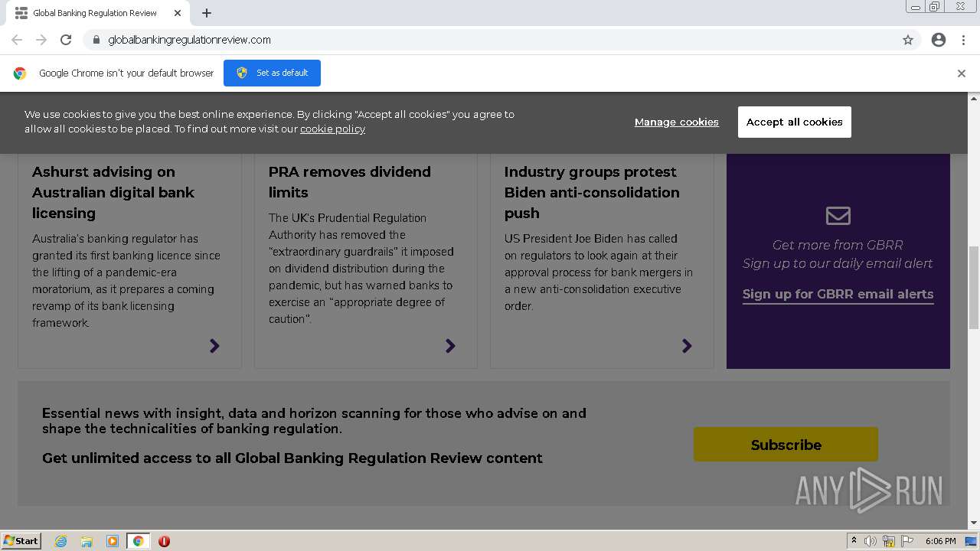Dismiss the default browser notification bar
The image size is (980, 551).
(961, 73)
